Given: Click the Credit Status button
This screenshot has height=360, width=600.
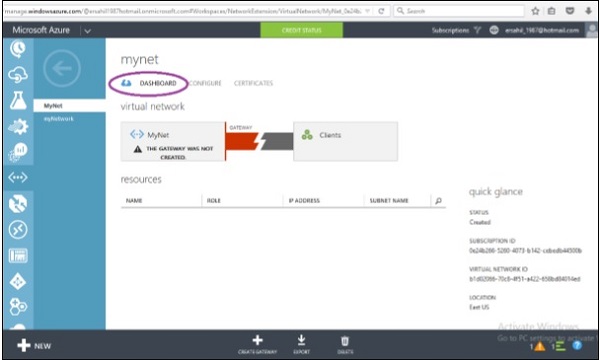Looking at the screenshot, I should click(x=302, y=30).
